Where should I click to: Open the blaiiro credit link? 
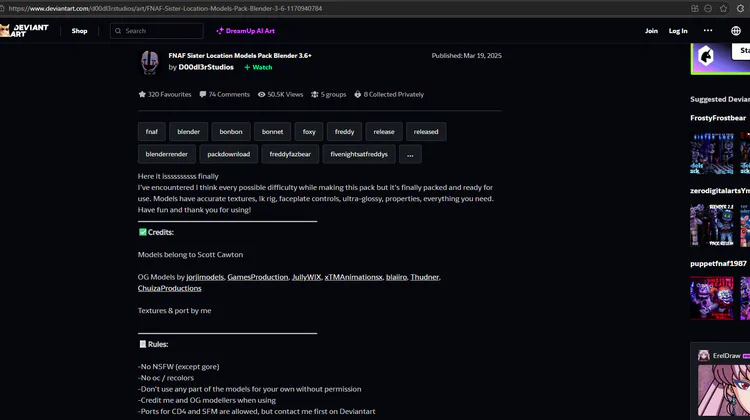[x=397, y=277]
